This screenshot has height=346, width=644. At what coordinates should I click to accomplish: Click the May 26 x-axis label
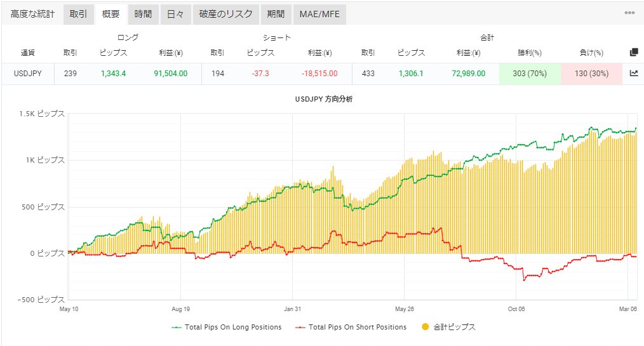pyautogui.click(x=404, y=309)
